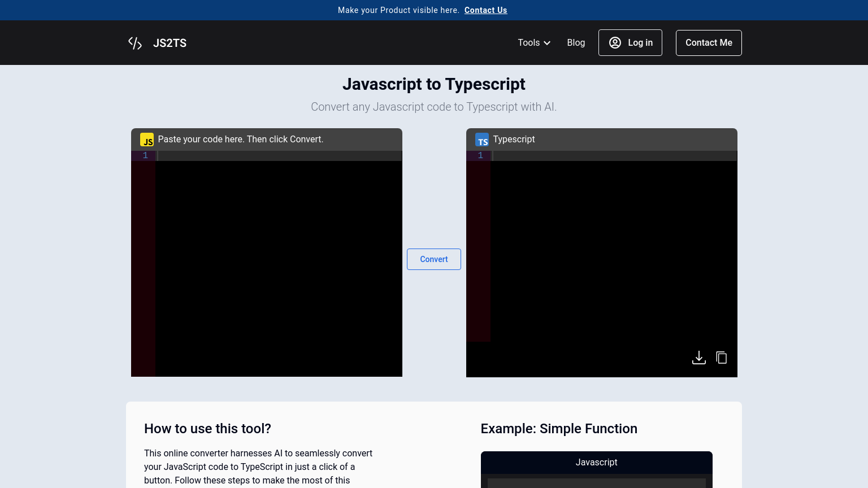
Task: Download the converted Typescript output
Action: click(699, 358)
